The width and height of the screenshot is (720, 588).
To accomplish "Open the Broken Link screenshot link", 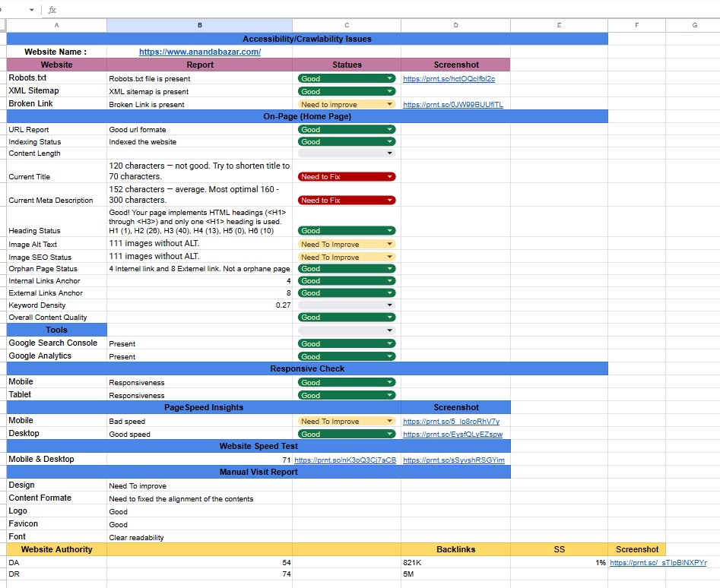I will [453, 104].
